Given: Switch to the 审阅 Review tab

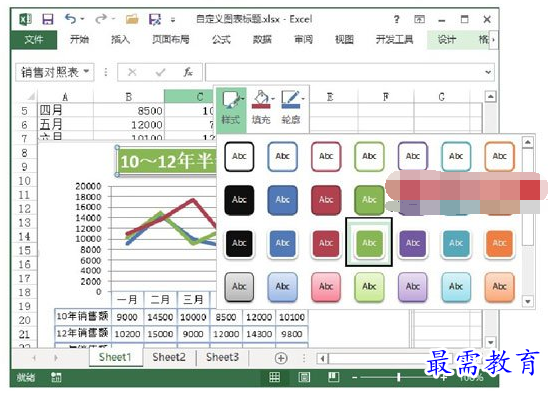Looking at the screenshot, I should tap(303, 40).
